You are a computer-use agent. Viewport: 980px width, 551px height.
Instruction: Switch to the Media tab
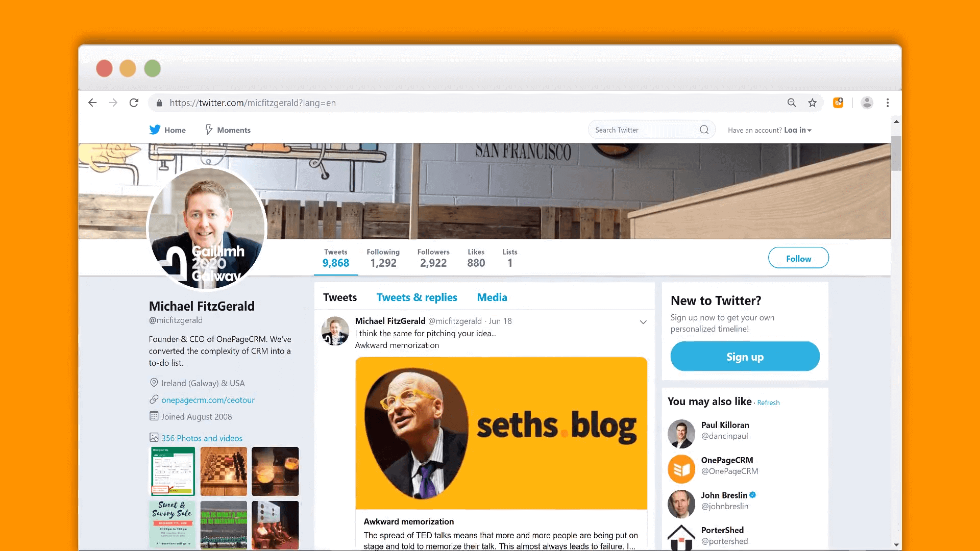coord(492,297)
